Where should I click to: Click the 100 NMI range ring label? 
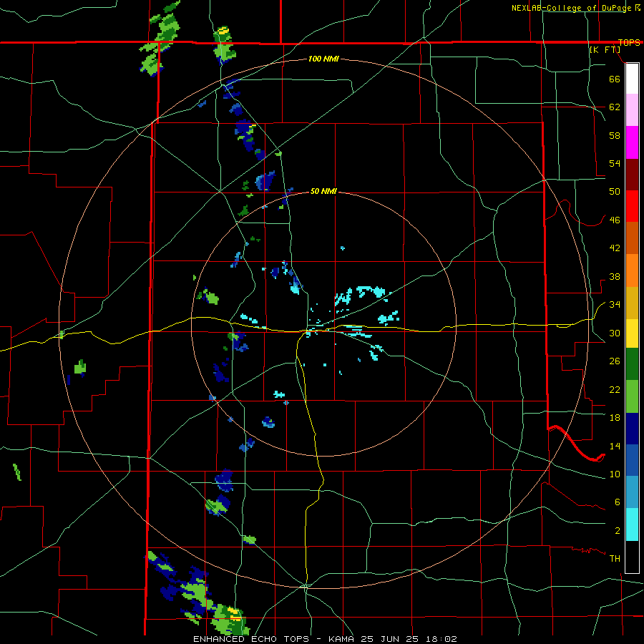click(323, 59)
